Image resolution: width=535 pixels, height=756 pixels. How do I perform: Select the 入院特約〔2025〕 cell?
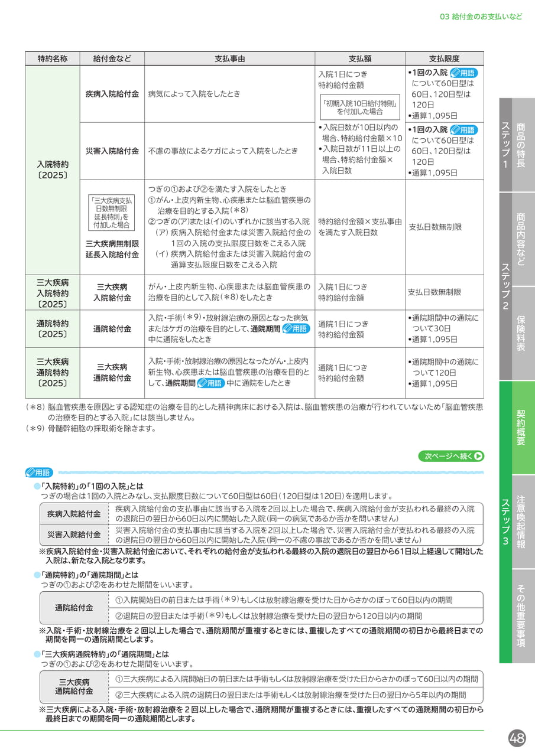52,170
